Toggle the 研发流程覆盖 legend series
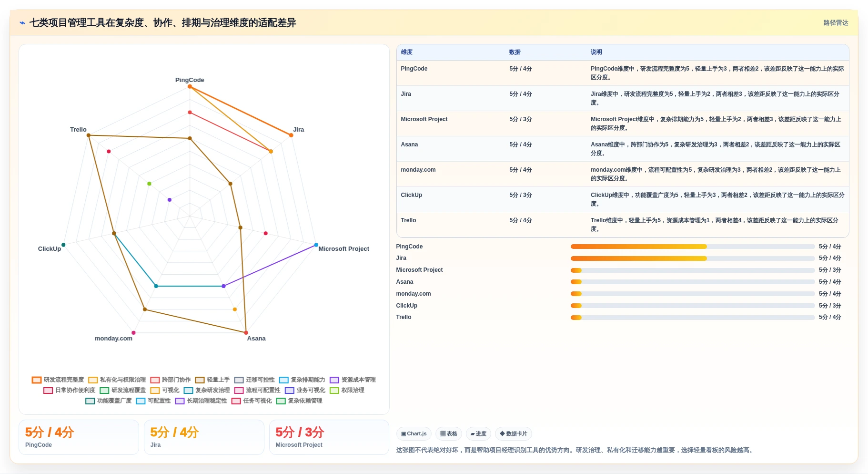868x474 pixels. point(123,391)
